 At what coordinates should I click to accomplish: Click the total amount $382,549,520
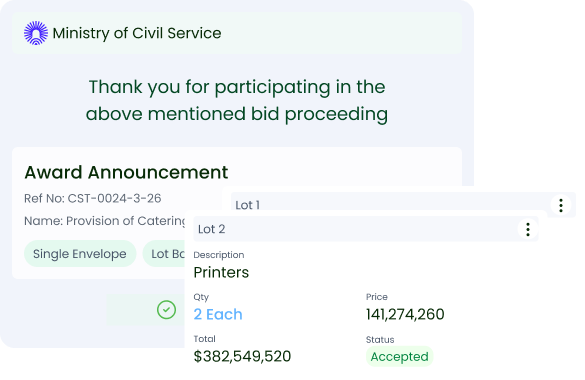point(242,356)
